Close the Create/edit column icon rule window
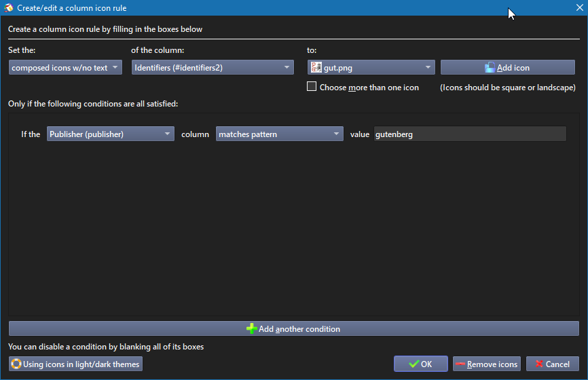This screenshot has width=588, height=380. click(579, 8)
